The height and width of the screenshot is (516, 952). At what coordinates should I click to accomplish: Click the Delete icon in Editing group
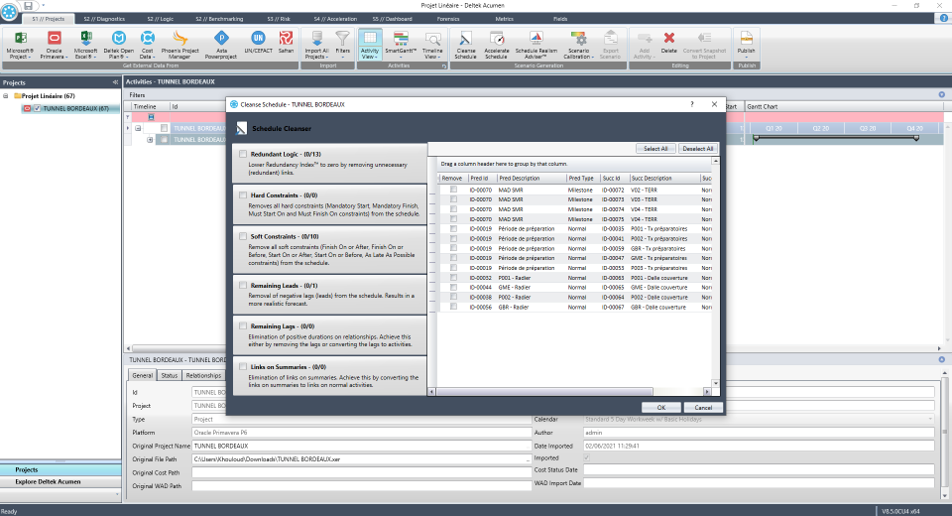669,39
